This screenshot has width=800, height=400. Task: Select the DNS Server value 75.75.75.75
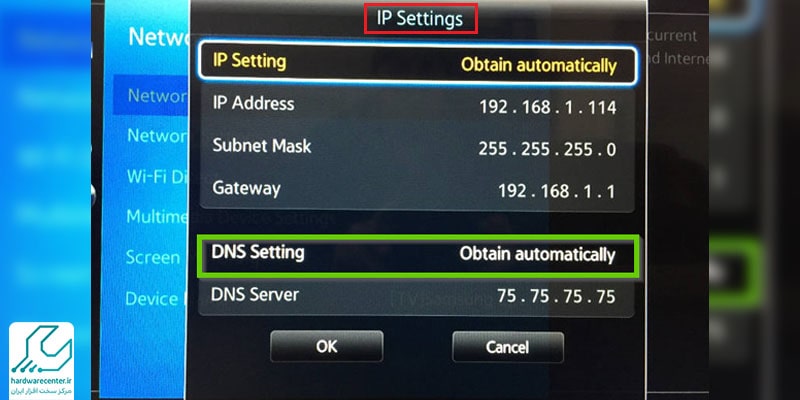tap(556, 296)
